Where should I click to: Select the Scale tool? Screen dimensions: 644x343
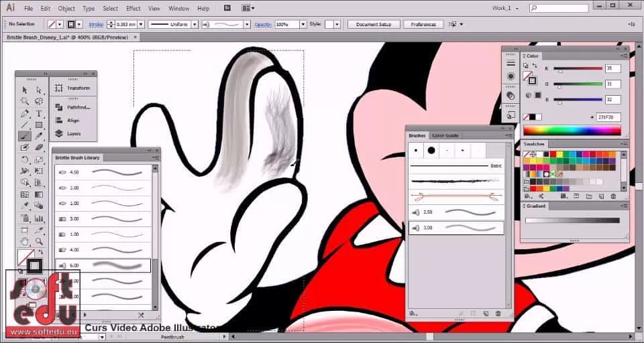(x=39, y=159)
